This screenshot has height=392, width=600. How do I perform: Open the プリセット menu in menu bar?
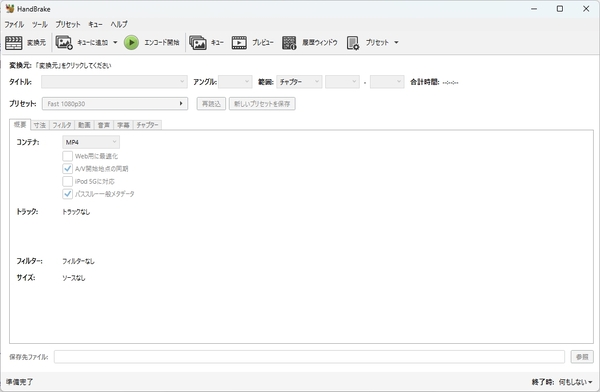[68, 24]
